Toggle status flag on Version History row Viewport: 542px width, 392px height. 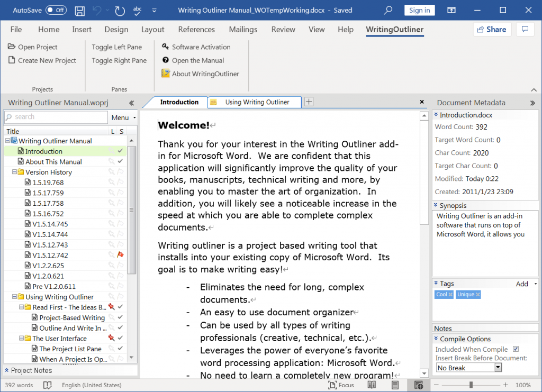[120, 171]
